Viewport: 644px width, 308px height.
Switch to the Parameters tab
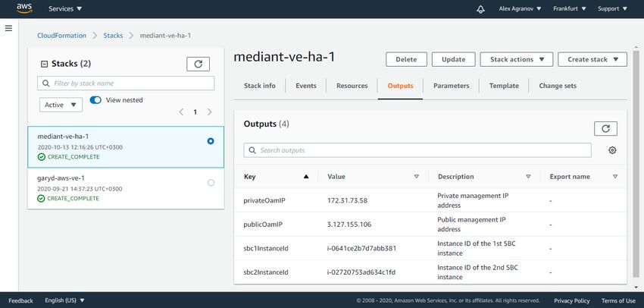coord(452,86)
